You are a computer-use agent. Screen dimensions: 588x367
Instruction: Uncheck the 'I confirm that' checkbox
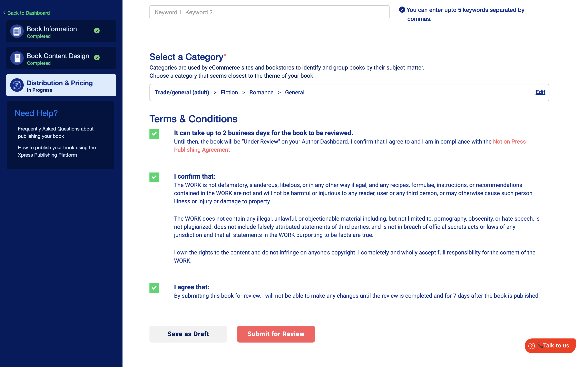pos(154,177)
